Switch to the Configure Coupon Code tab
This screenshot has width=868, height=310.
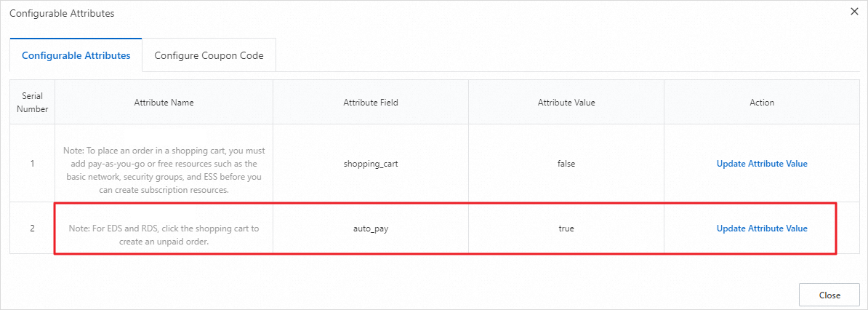tap(209, 55)
